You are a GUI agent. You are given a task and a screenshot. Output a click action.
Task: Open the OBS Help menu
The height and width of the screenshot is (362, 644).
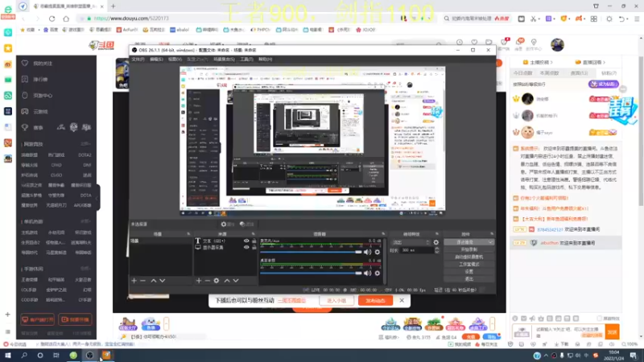click(266, 59)
